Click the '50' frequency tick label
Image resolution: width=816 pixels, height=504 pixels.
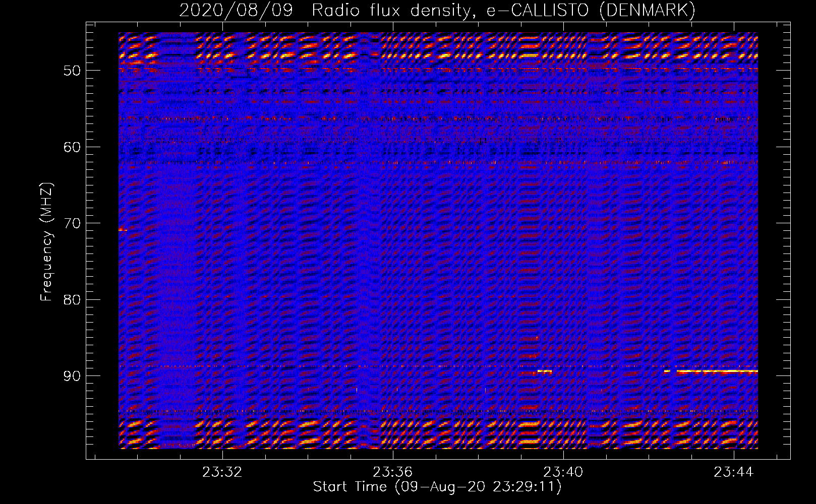72,71
